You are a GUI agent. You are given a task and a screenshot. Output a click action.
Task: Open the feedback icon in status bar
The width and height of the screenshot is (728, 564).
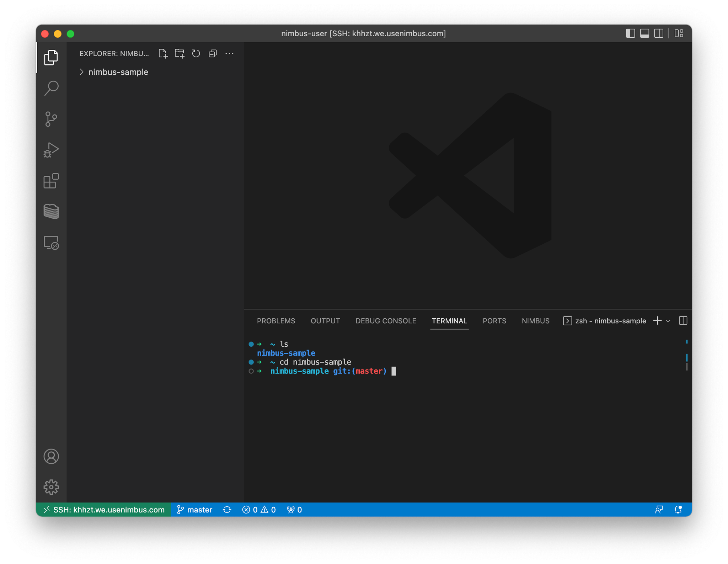659,510
